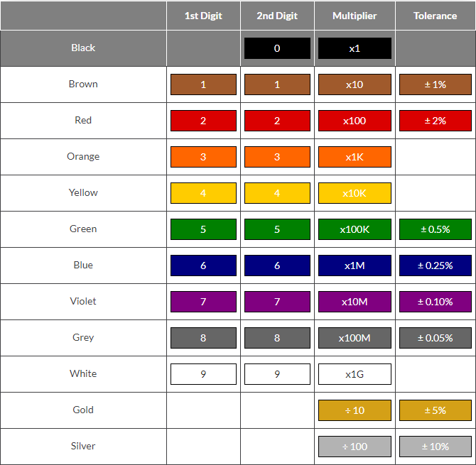The height and width of the screenshot is (465, 476).
Task: Click the Orange x1K multiplier swatch
Action: 355,157
